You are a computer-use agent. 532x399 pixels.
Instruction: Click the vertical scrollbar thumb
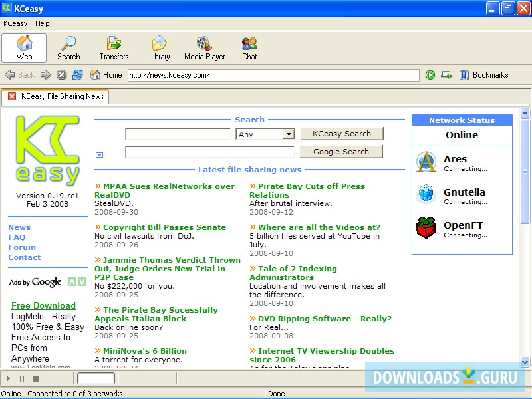pos(525,172)
